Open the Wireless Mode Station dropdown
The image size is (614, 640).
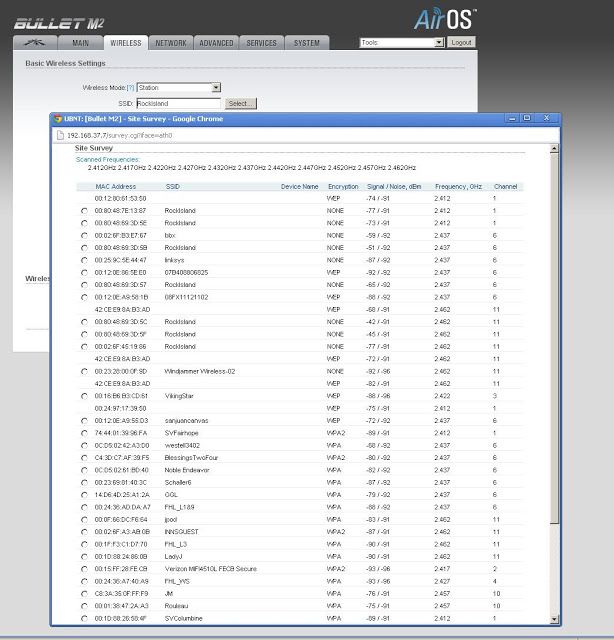pos(178,87)
